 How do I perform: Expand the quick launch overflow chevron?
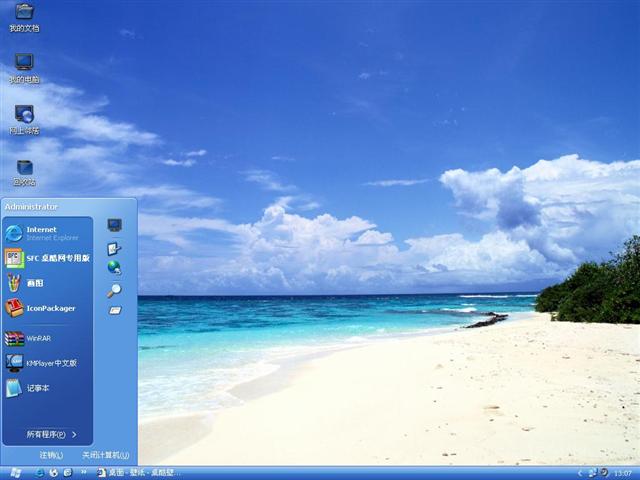84,472
